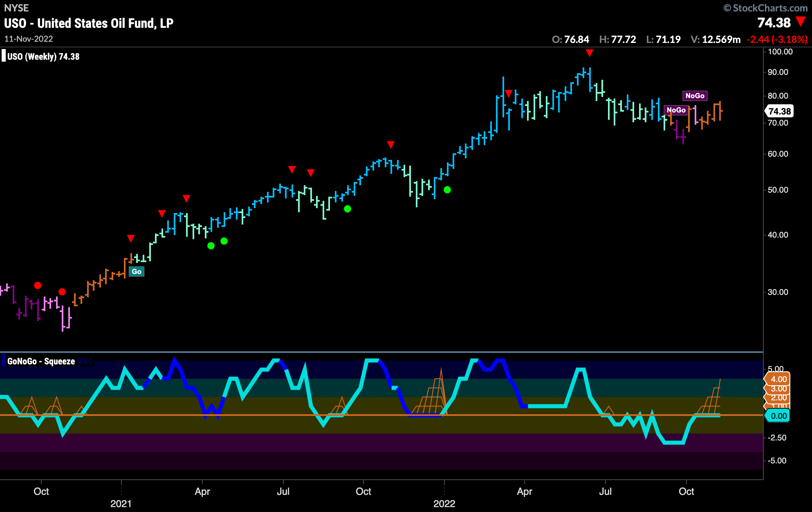This screenshot has width=812, height=512.
Task: Click the volume 'V: 12.569m' value
Action: [x=716, y=40]
